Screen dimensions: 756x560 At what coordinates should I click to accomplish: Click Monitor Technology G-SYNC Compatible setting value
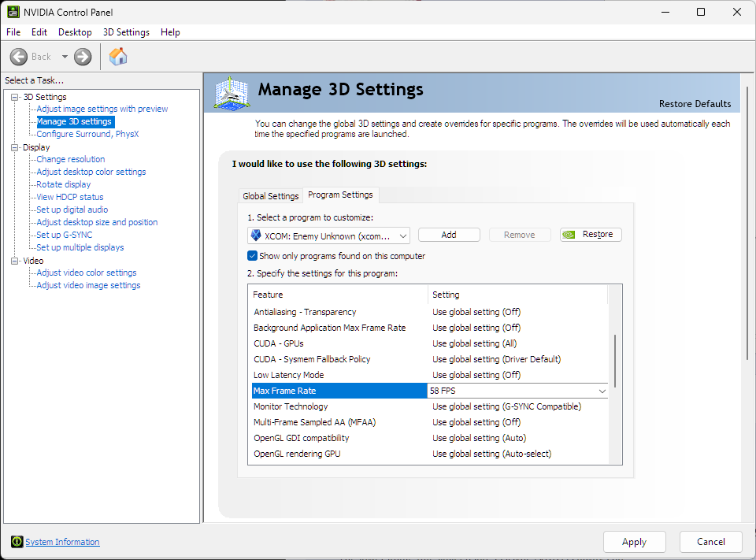(506, 406)
